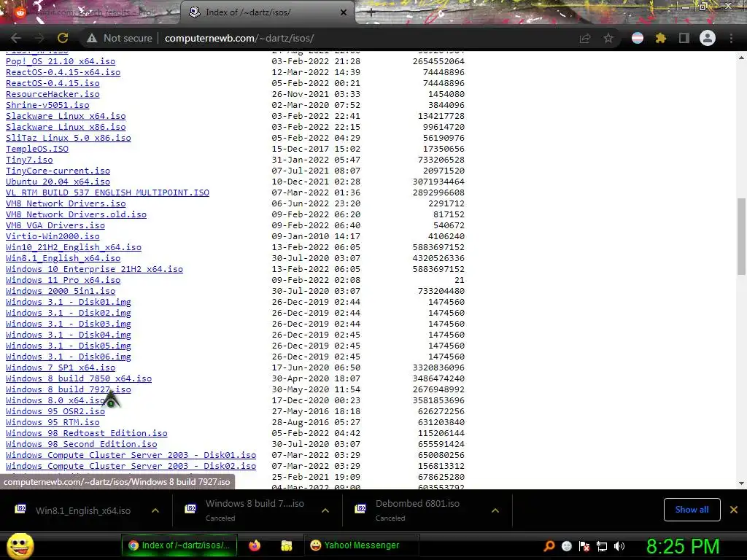This screenshot has width=747, height=560.
Task: Click the grey smiley messenger tray icon
Action: tap(566, 546)
